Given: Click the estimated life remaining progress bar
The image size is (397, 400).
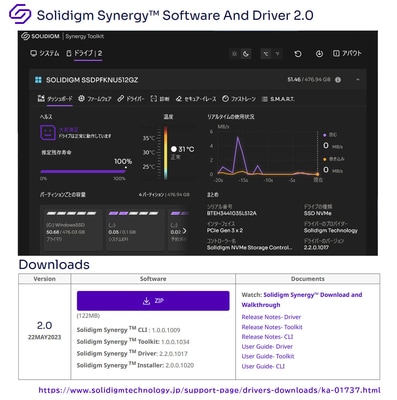Looking at the screenshot, I should 83,172.
